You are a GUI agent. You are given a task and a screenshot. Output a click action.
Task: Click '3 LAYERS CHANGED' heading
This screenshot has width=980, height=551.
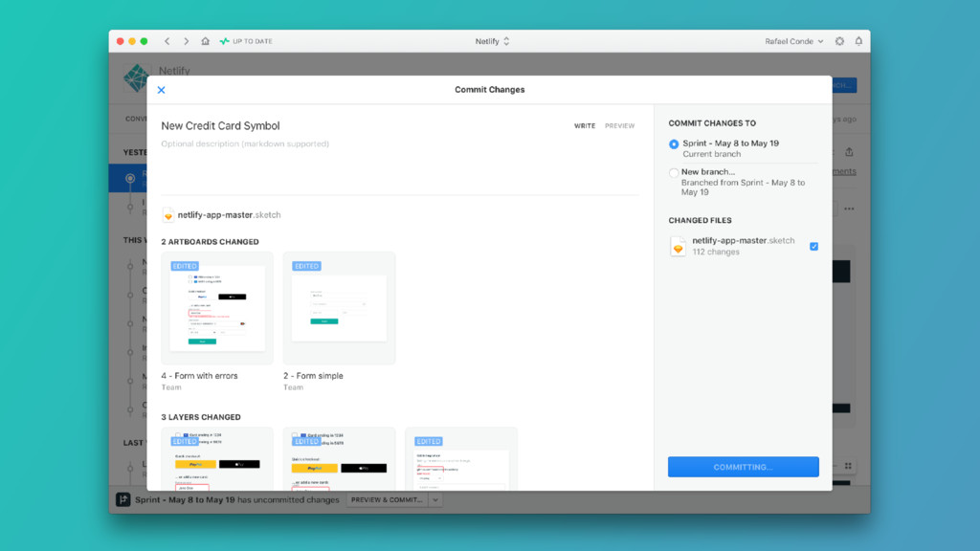[201, 417]
